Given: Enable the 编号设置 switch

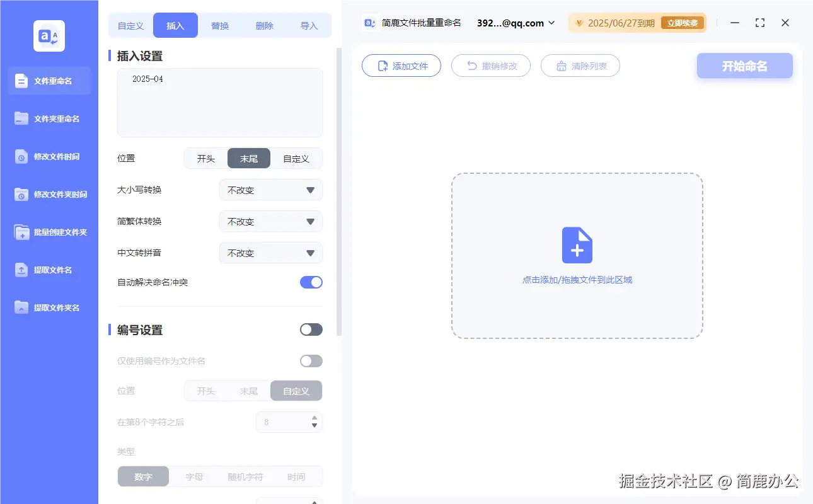Looking at the screenshot, I should [x=311, y=329].
